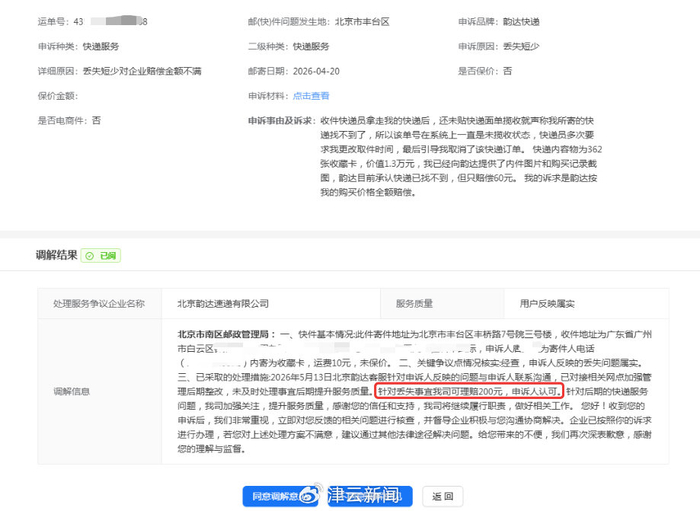
Task: Click the 韵达快递 complaint brand value
Action: click(x=521, y=21)
